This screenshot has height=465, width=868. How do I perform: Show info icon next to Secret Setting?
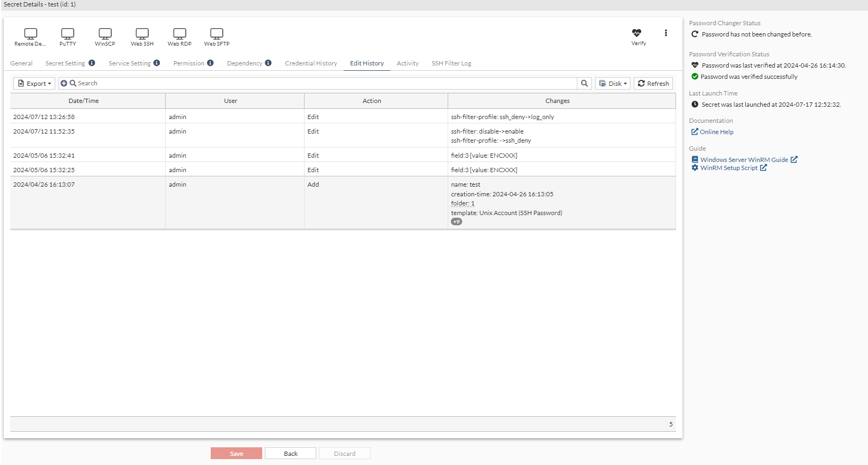92,63
